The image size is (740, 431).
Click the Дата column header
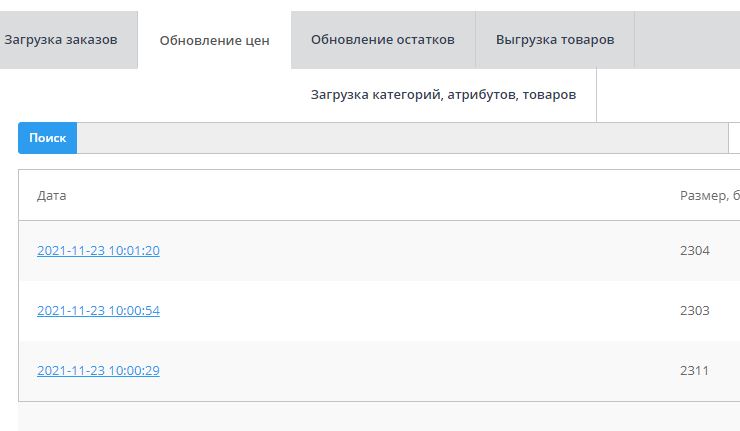pyautogui.click(x=52, y=196)
